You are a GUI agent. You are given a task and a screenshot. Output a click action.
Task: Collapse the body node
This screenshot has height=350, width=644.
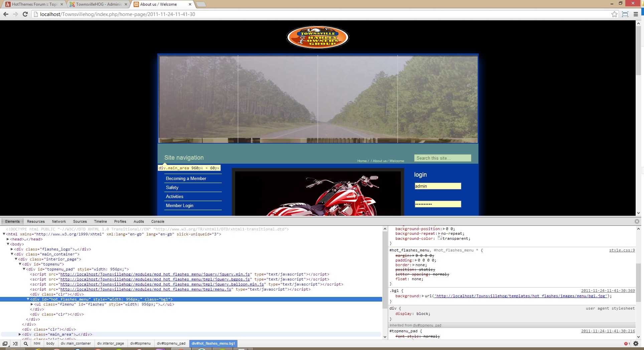click(8, 244)
